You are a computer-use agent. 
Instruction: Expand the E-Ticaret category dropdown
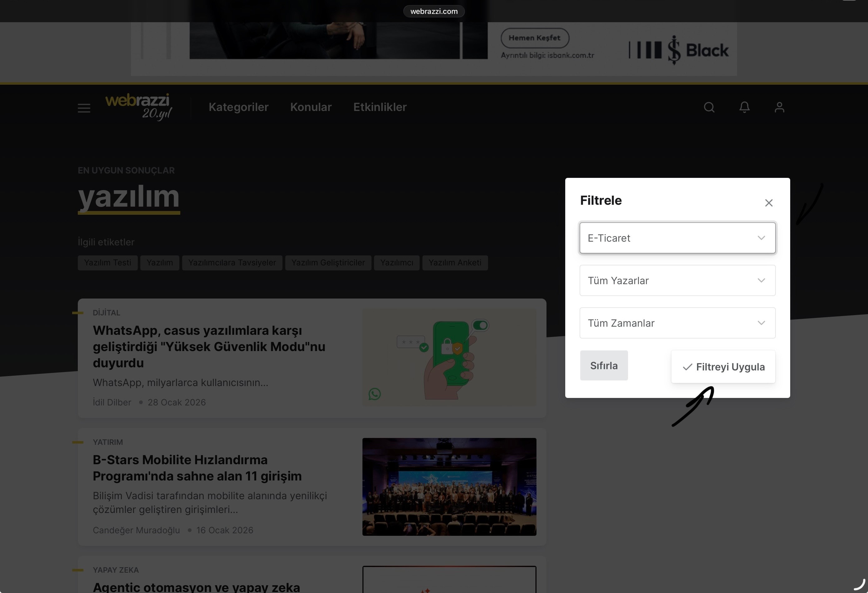coord(677,238)
